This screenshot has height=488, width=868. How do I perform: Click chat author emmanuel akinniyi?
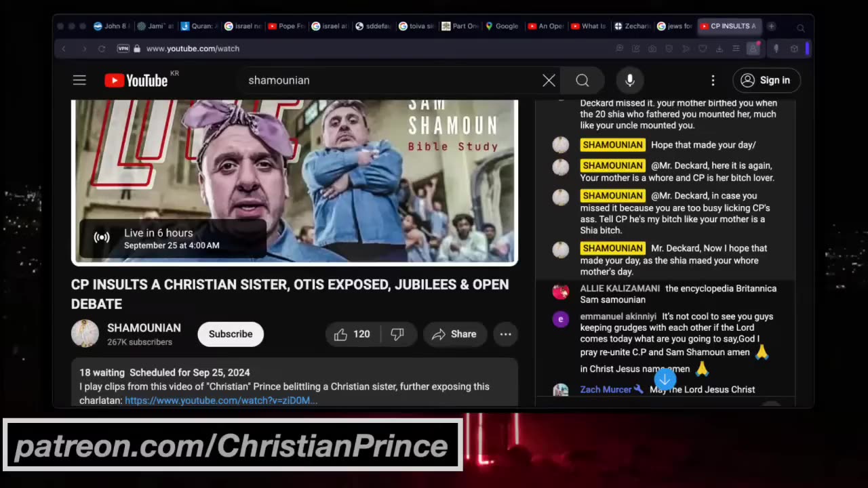click(618, 317)
